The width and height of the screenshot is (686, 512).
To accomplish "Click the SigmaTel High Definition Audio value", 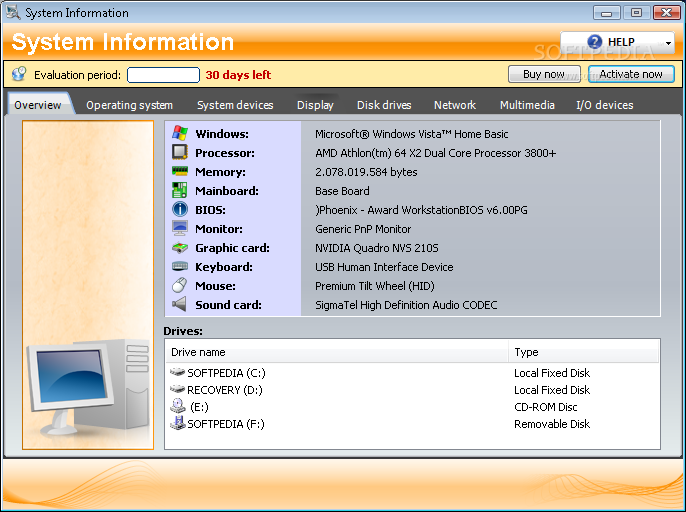I will point(406,305).
